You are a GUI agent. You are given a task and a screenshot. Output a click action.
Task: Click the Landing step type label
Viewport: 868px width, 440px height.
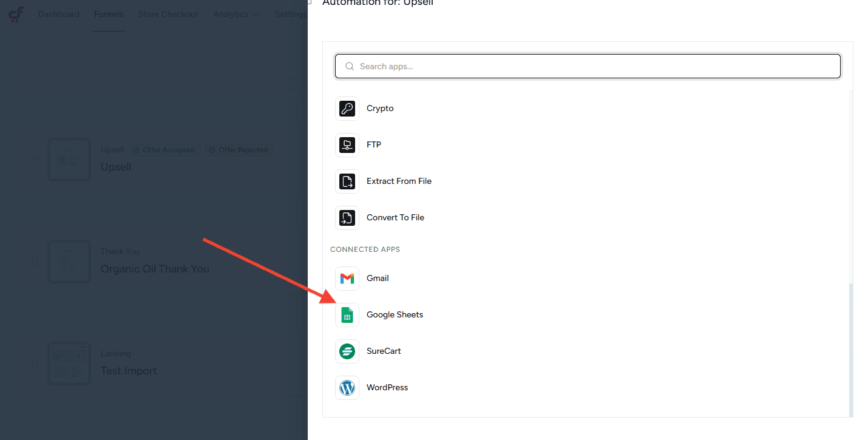(x=115, y=354)
